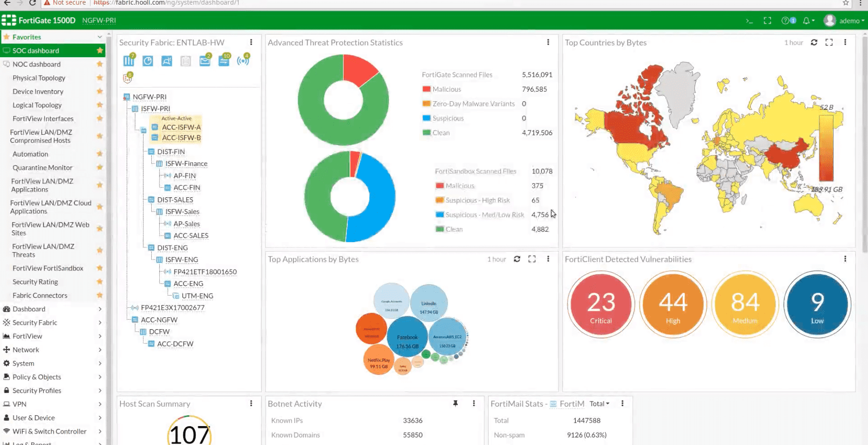This screenshot has width=868, height=445.
Task: Click the FortiMail envelope icon in Security Fabric
Action: (205, 61)
